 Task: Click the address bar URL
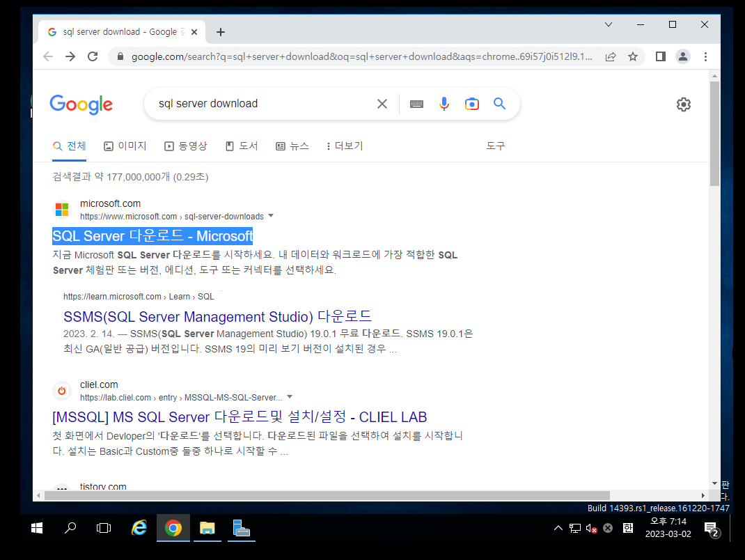tap(361, 56)
